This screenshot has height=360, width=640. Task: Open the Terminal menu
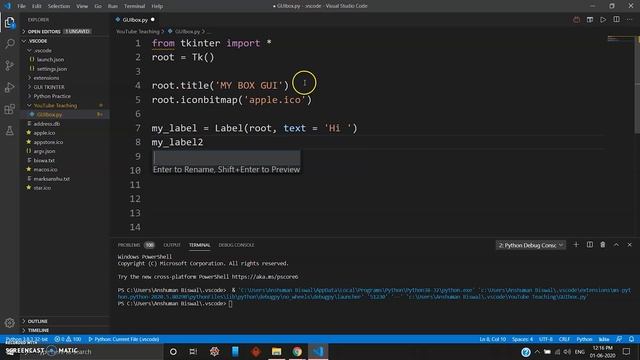tap(134, 6)
